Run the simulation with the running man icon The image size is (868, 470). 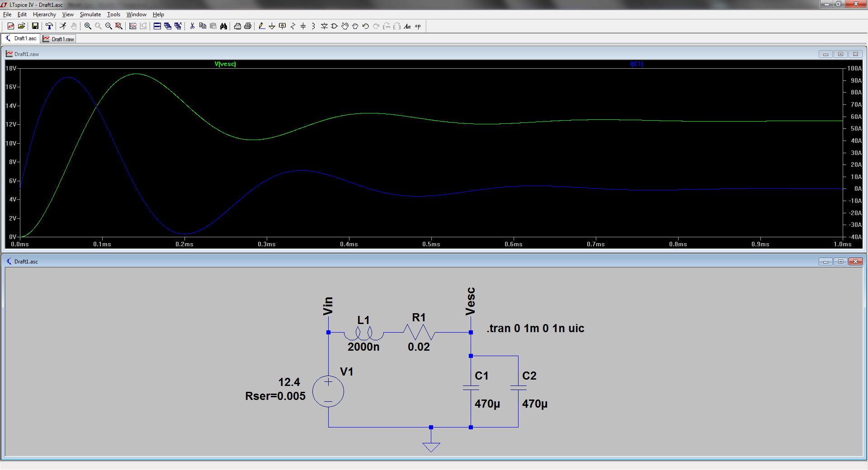pyautogui.click(x=63, y=26)
